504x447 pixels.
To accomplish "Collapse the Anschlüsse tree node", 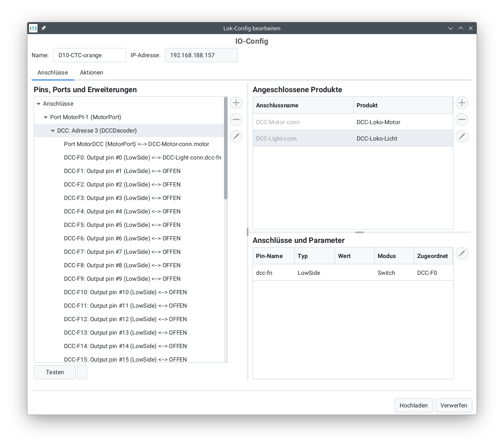I will [x=39, y=104].
